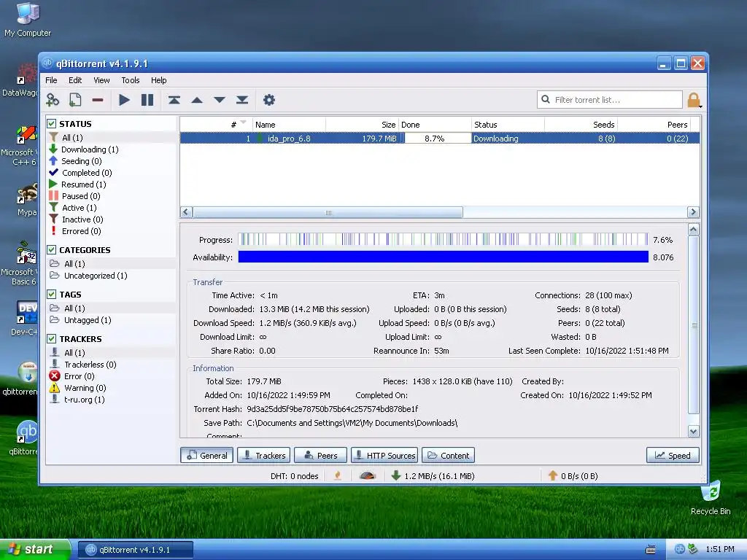Screen dimensions: 747x560
Task: Click the Speed button
Action: point(673,455)
